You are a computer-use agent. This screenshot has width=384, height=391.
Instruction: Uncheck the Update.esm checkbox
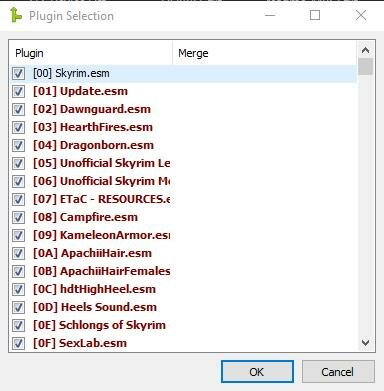point(18,91)
